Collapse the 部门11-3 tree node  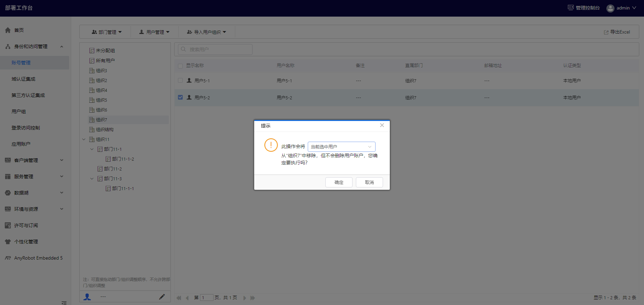92,179
